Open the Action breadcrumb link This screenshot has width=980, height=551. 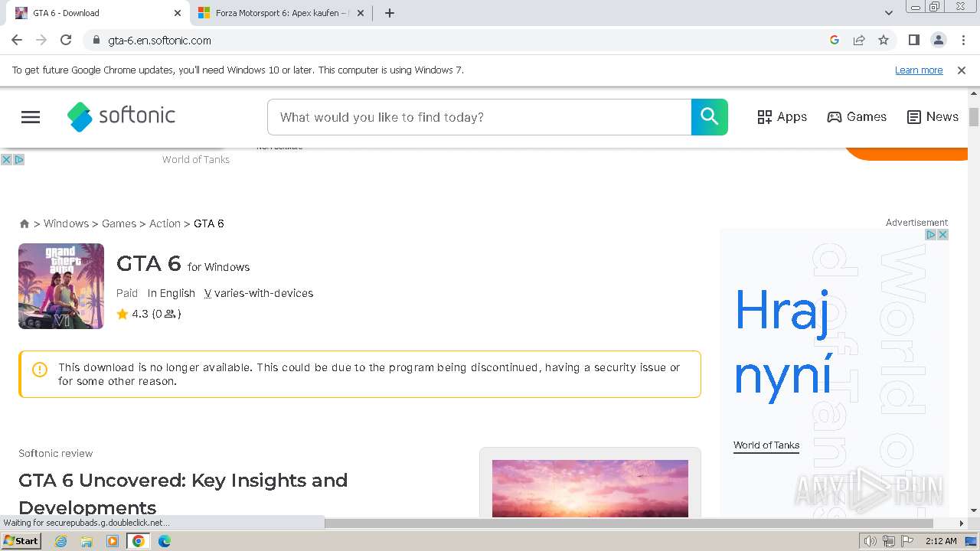click(x=165, y=223)
